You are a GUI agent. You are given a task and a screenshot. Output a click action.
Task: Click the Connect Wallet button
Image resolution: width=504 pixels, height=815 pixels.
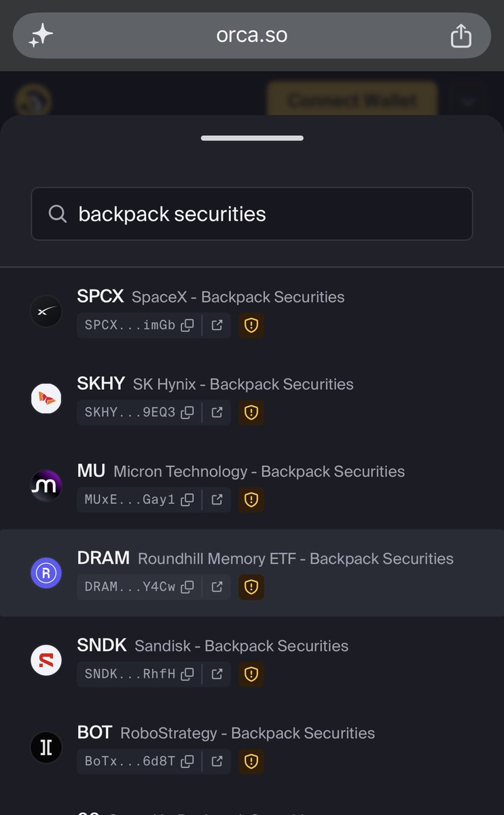tap(352, 101)
